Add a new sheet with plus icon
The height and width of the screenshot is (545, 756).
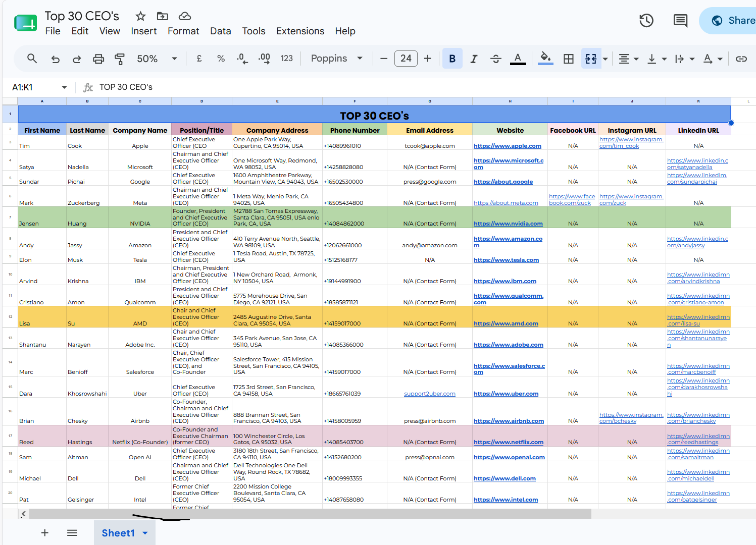[x=45, y=533]
